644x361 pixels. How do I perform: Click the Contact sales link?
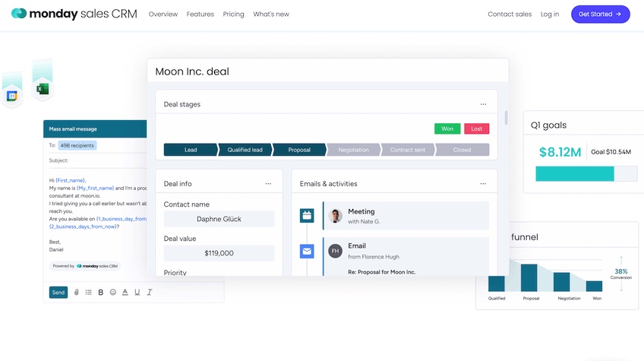click(x=510, y=14)
